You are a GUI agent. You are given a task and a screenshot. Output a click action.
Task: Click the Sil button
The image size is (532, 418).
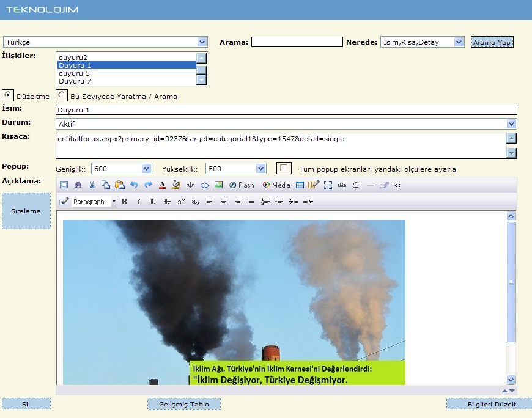pos(26,404)
